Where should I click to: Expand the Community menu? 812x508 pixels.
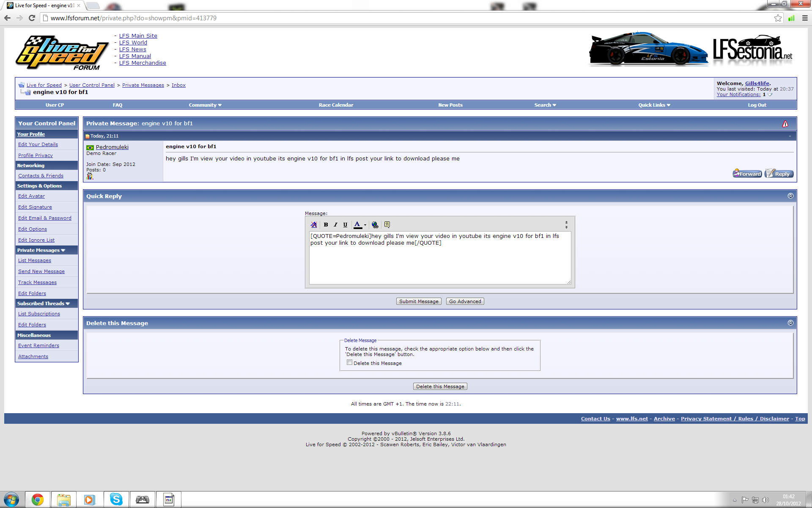(x=205, y=105)
